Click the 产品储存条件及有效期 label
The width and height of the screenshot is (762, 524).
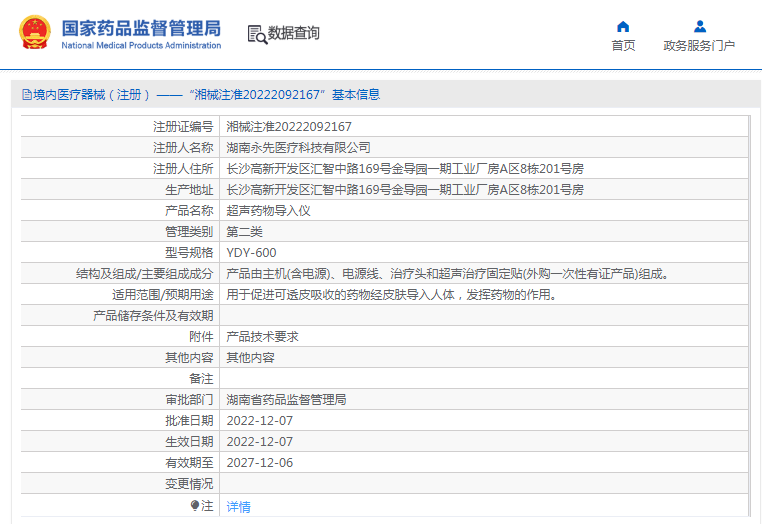[153, 315]
